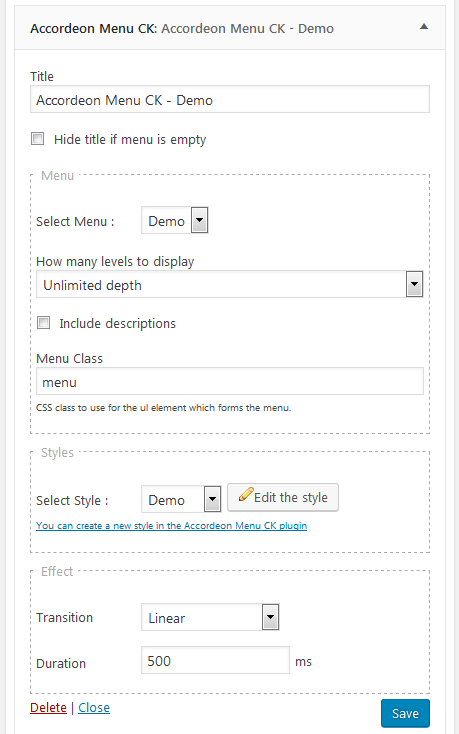Click the Title input field

[x=230, y=99]
